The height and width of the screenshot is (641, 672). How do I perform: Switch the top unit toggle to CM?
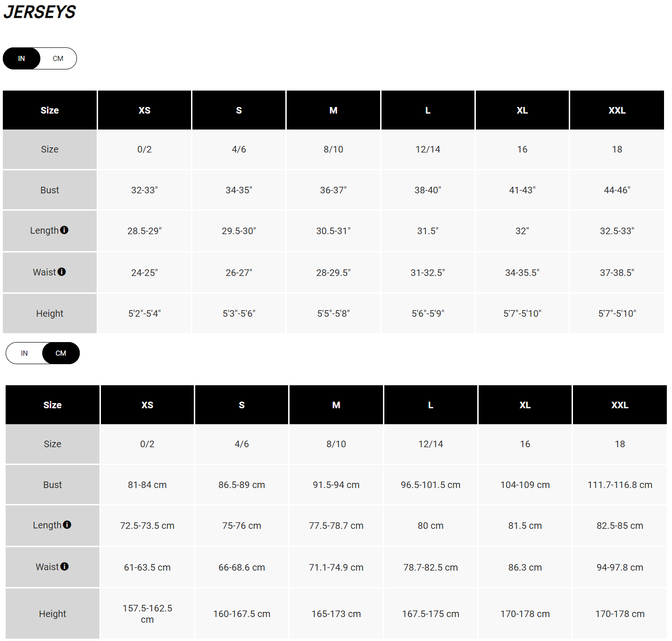point(58,58)
